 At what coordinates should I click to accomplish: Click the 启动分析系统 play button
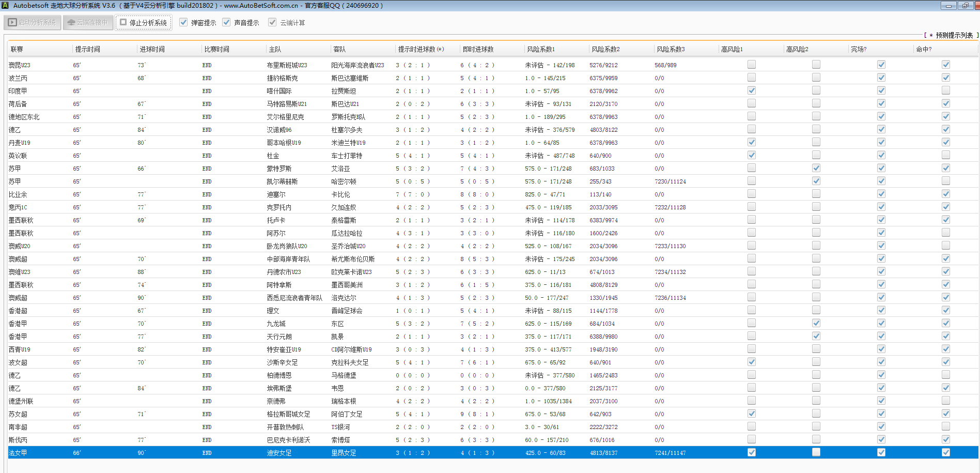coord(33,23)
